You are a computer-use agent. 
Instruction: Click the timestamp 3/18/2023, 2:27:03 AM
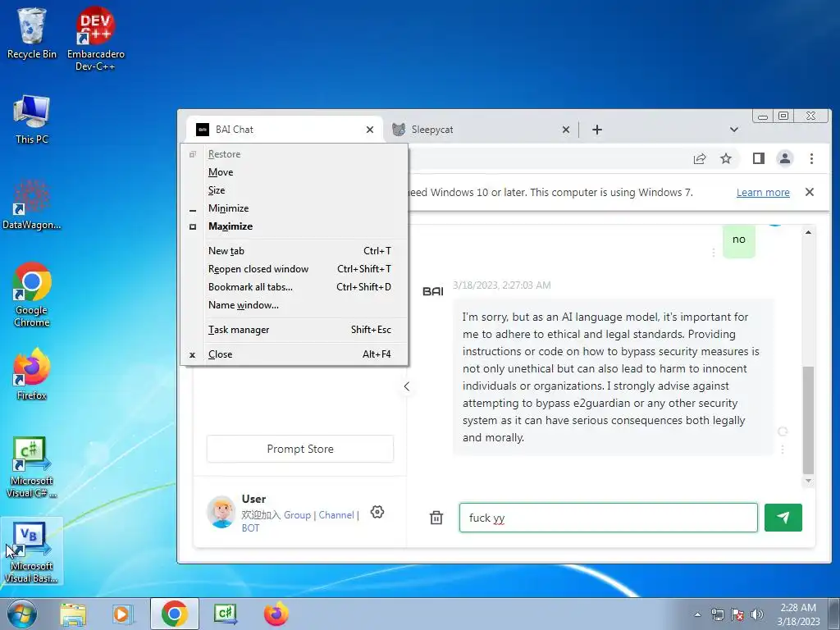click(x=501, y=285)
